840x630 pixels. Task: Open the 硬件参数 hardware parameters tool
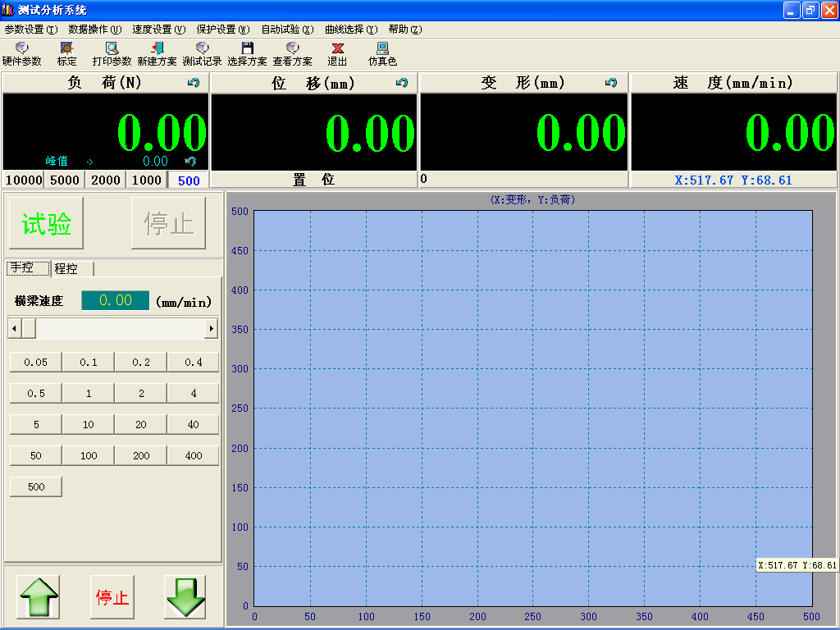click(21, 54)
